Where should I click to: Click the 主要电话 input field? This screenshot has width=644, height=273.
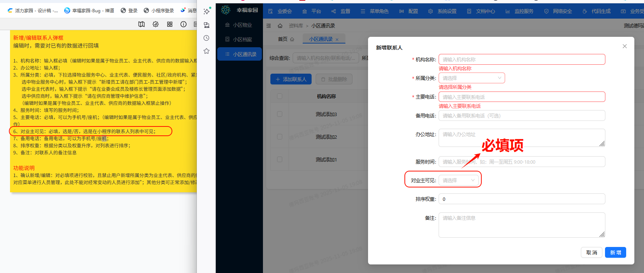pyautogui.click(x=522, y=97)
